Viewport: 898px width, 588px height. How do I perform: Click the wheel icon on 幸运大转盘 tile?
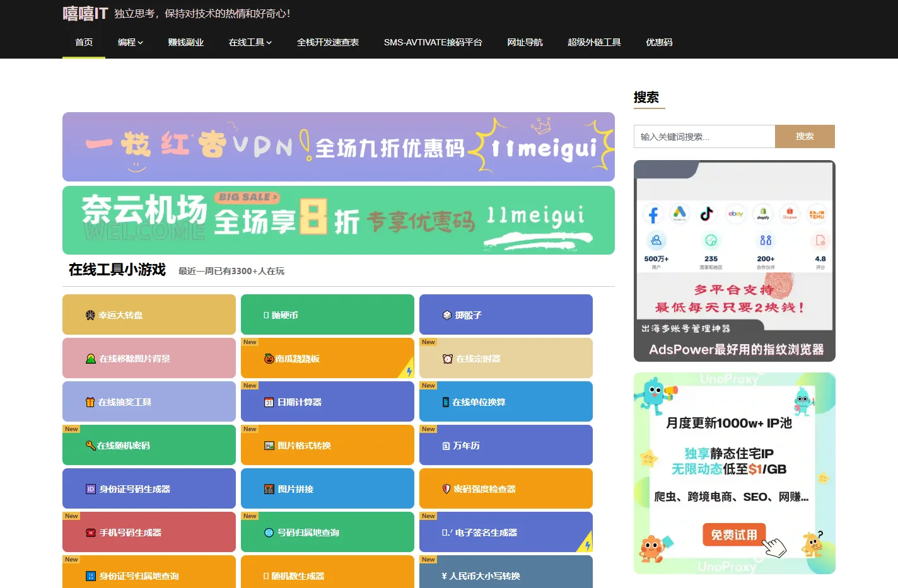click(x=90, y=315)
